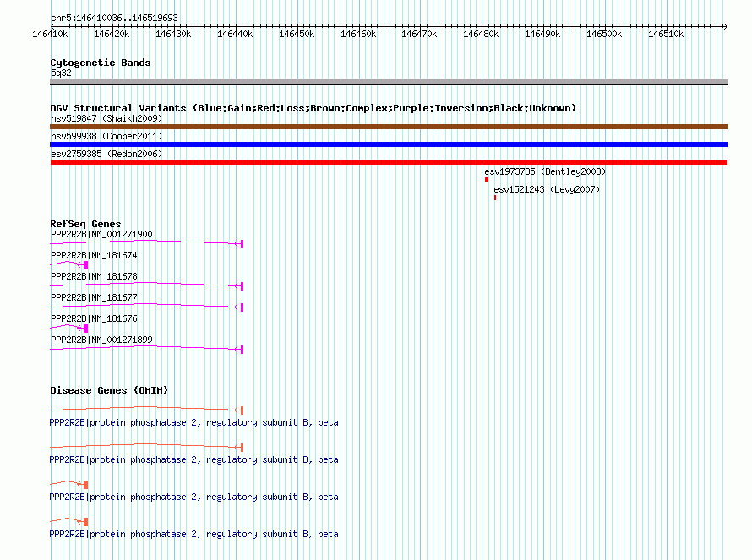This screenshot has height=560, width=752.
Task: Click the chr5:146410036..146519693 coordinate label
Action: pyautogui.click(x=114, y=18)
